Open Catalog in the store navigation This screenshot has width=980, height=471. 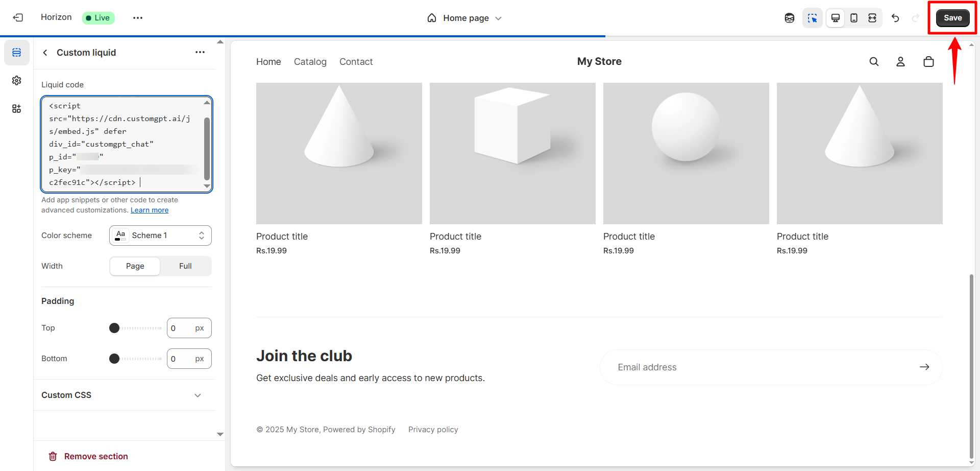point(310,62)
